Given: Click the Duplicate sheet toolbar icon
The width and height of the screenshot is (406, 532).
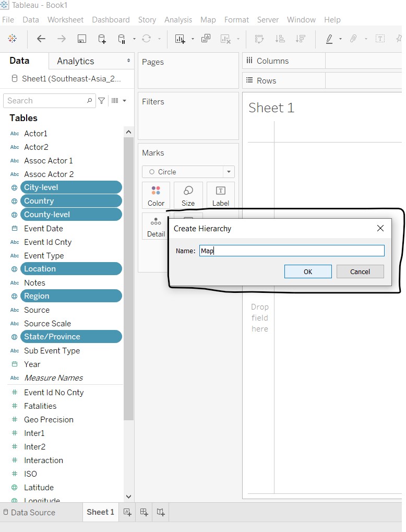Looking at the screenshot, I should pos(206,39).
